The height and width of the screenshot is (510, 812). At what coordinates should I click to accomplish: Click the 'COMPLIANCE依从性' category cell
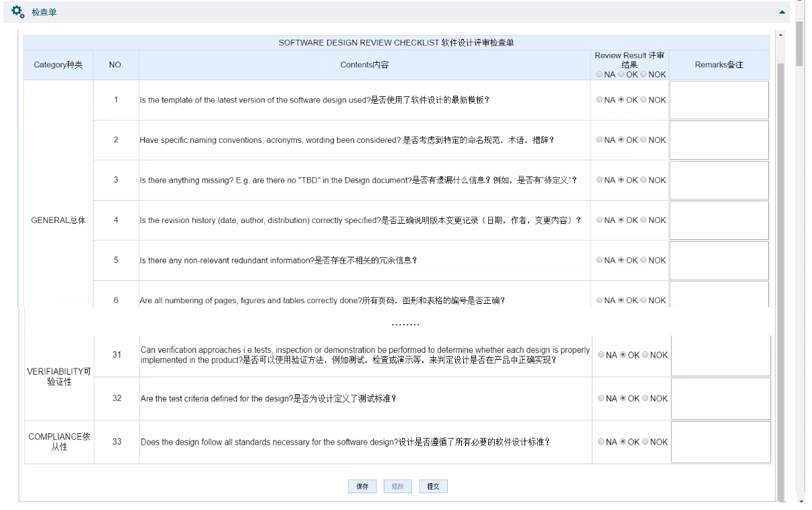click(x=59, y=442)
